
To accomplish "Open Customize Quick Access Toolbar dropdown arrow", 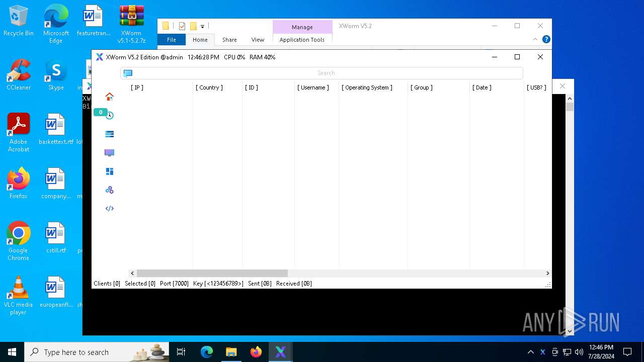I will point(202,26).
